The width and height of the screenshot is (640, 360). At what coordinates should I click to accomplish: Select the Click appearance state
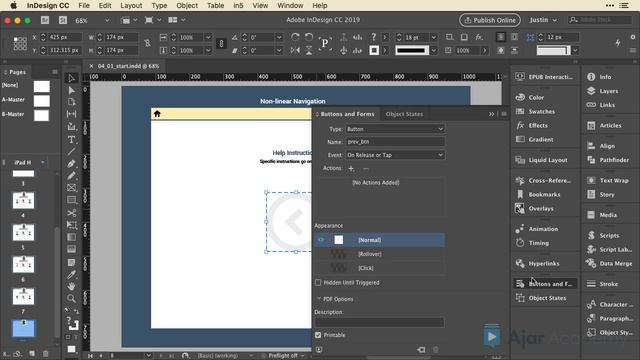pos(379,268)
